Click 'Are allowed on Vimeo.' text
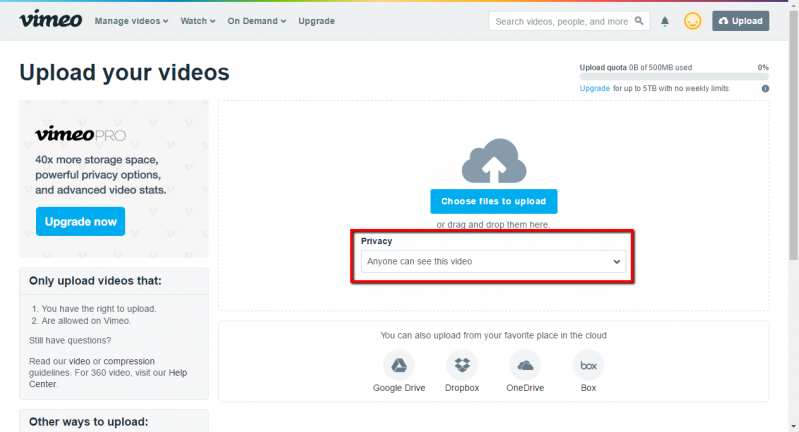Screen dimensions: 799x432 pyautogui.click(x=86, y=321)
